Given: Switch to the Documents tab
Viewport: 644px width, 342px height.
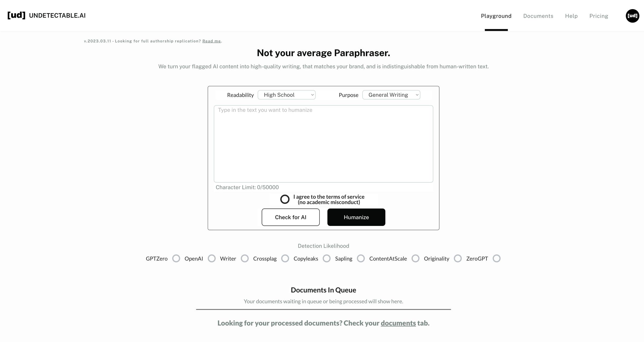Looking at the screenshot, I should pos(538,15).
